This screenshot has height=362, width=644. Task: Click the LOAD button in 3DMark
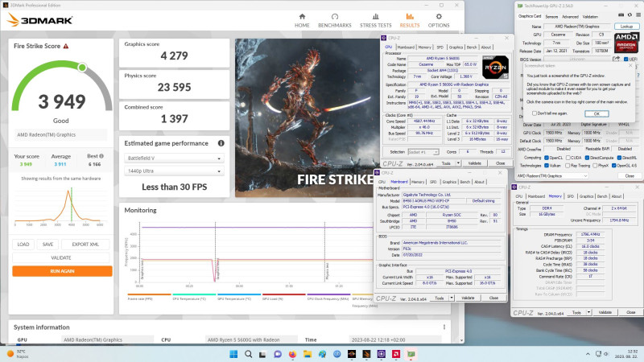tap(23, 245)
